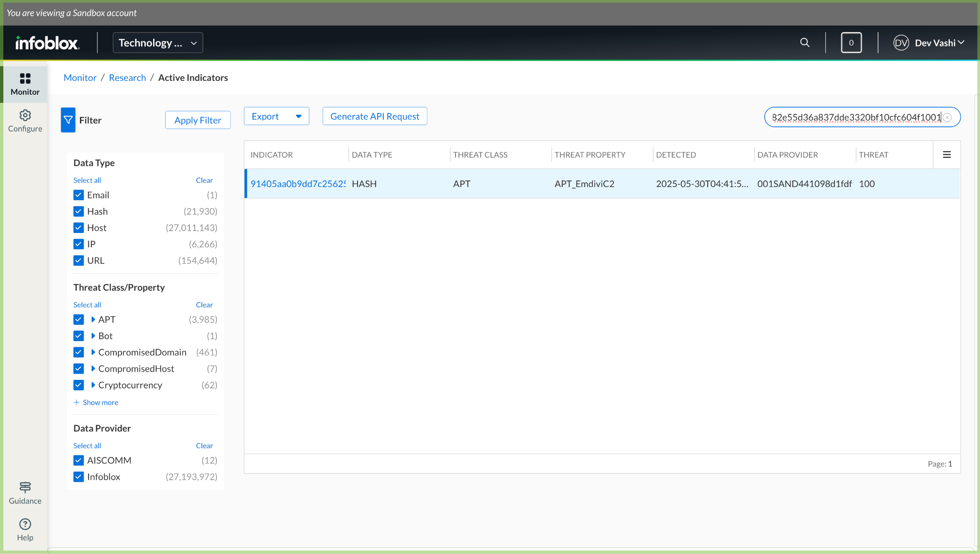Click the Page: 1 indicator

pyautogui.click(x=940, y=464)
